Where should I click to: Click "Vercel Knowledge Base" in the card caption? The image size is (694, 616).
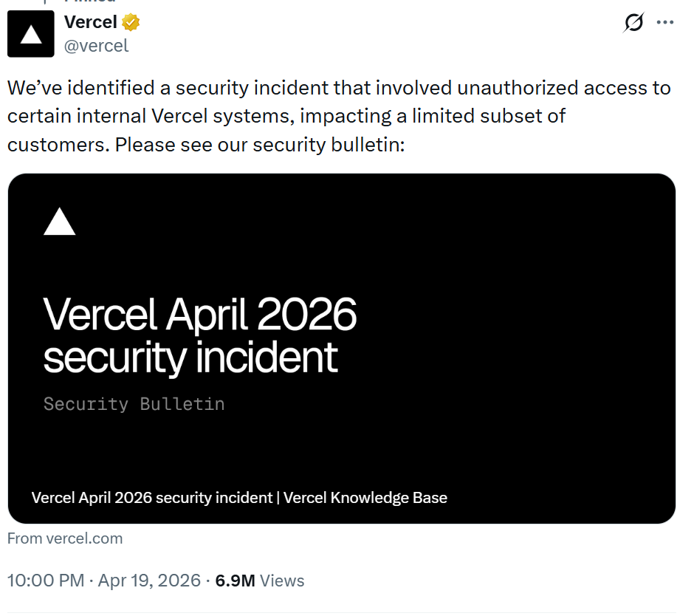(x=365, y=497)
